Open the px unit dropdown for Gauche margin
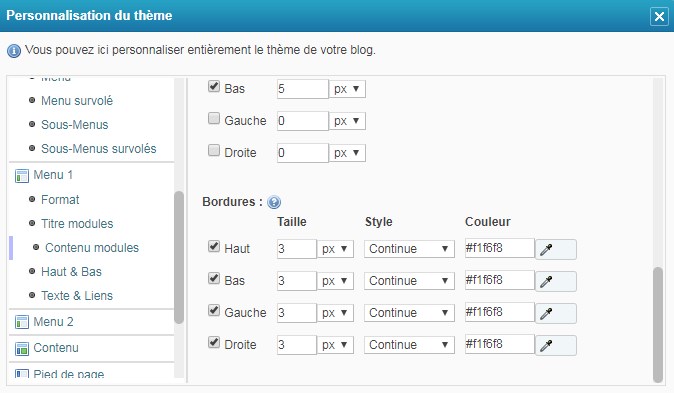This screenshot has width=674, height=393. point(347,121)
